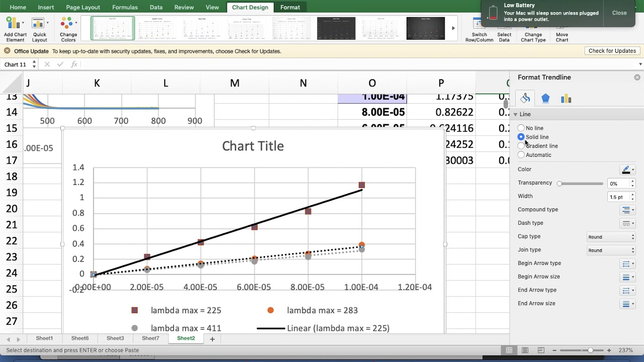
Task: Switch to the Sheet6 tab
Action: tap(80, 338)
